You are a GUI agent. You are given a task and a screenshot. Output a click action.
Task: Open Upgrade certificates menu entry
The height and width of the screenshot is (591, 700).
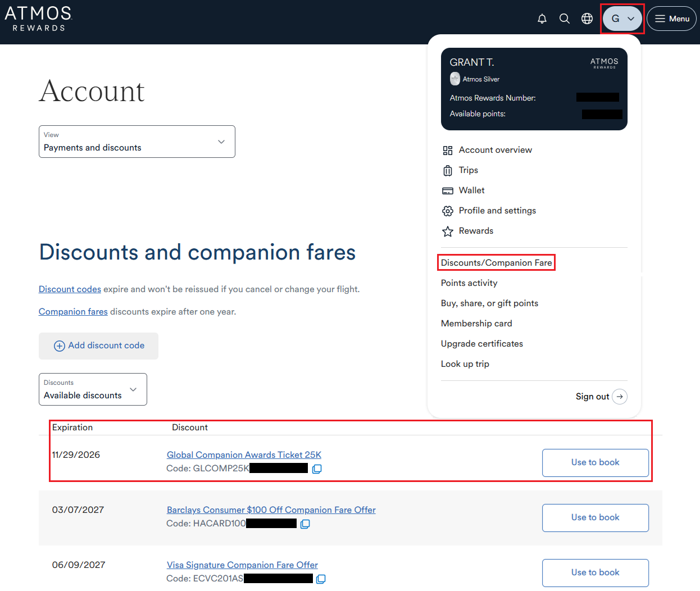tap(482, 344)
